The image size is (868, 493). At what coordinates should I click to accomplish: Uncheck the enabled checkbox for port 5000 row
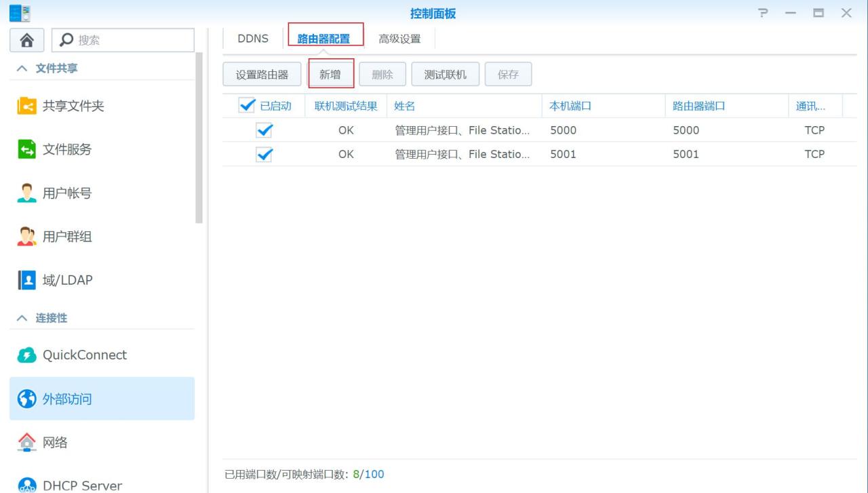[264, 130]
